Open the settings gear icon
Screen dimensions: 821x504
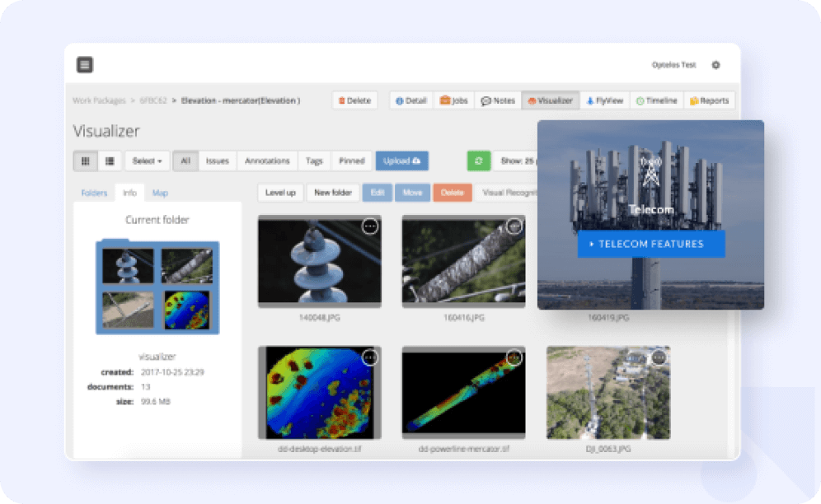tap(715, 63)
